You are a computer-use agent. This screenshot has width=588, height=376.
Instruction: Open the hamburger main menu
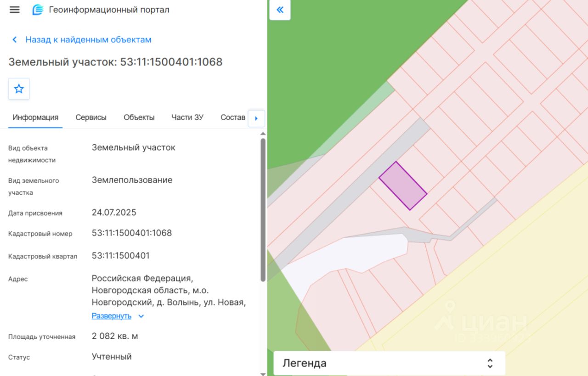[15, 10]
